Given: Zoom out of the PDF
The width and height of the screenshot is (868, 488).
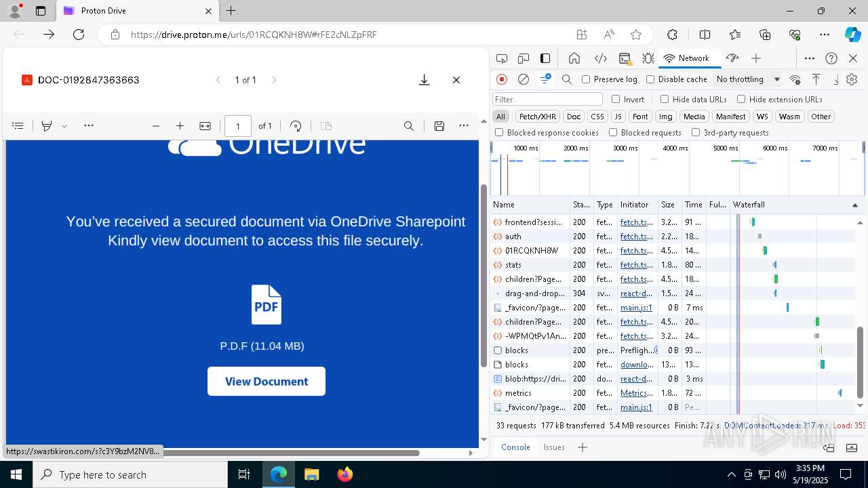Looking at the screenshot, I should click(156, 126).
